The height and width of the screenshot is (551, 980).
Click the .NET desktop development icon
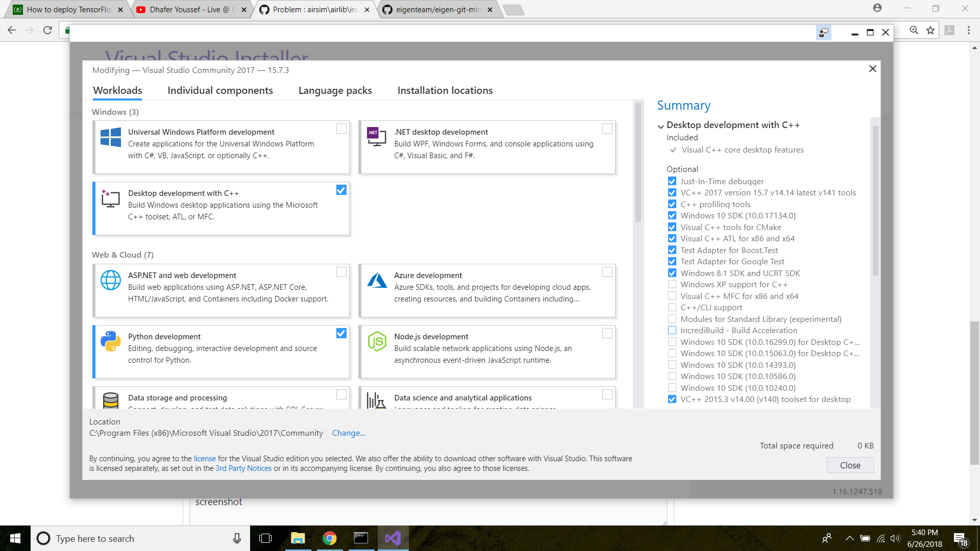(377, 137)
